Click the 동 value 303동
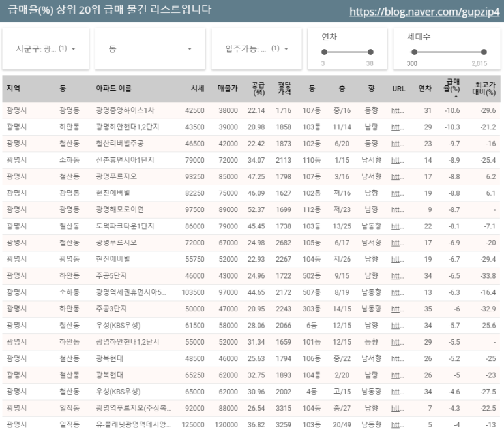This screenshot has height=434, width=504. point(312,309)
